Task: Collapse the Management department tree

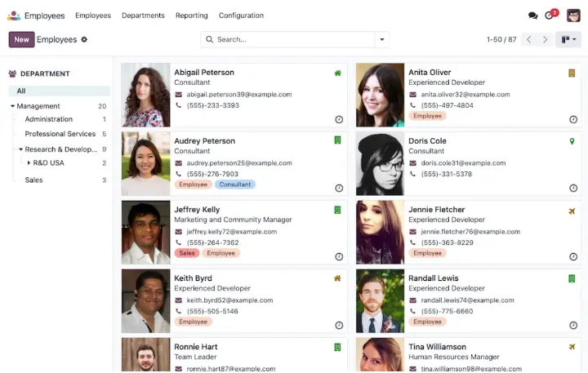Action: point(13,106)
